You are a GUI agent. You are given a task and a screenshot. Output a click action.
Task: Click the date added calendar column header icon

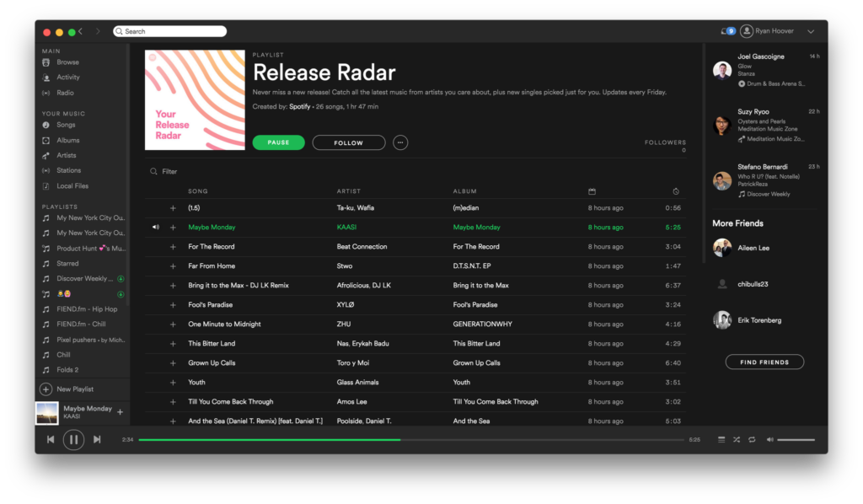[x=592, y=190]
